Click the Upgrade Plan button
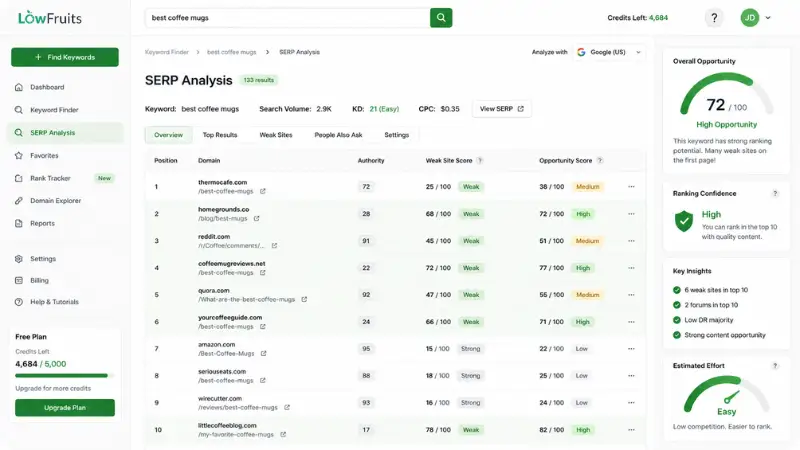Image resolution: width=800 pixels, height=450 pixels. click(x=65, y=408)
